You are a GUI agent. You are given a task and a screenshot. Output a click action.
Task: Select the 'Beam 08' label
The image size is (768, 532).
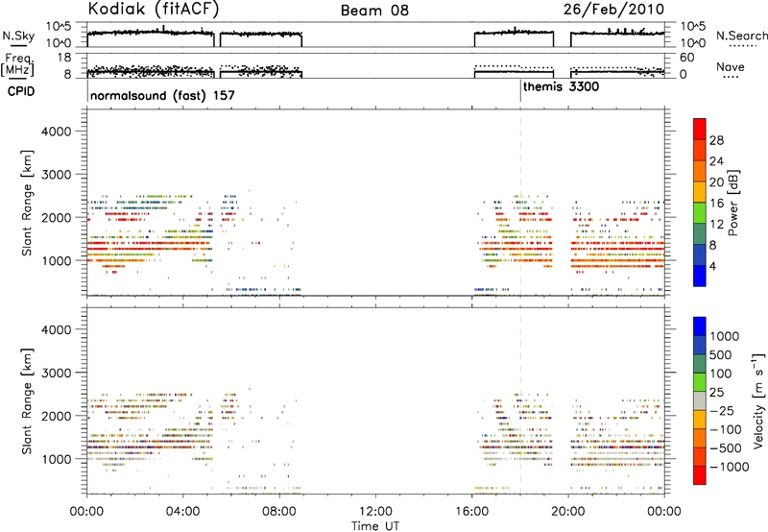[x=374, y=11]
